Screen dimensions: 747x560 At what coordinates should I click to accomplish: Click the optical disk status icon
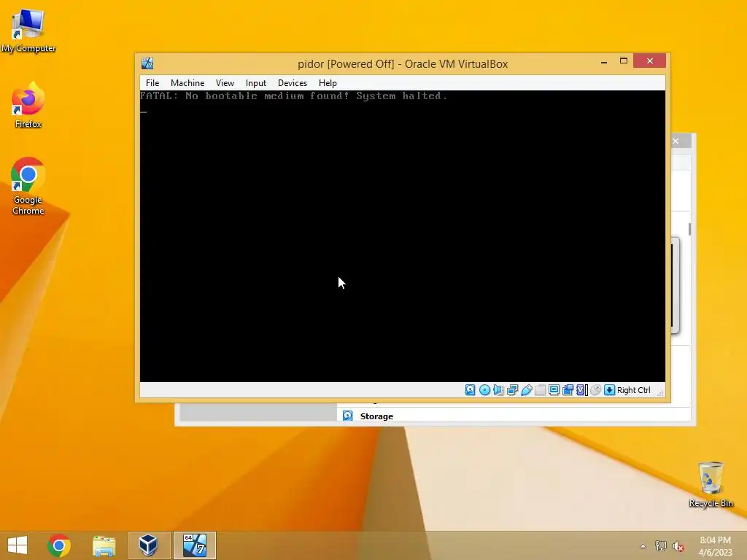click(484, 390)
